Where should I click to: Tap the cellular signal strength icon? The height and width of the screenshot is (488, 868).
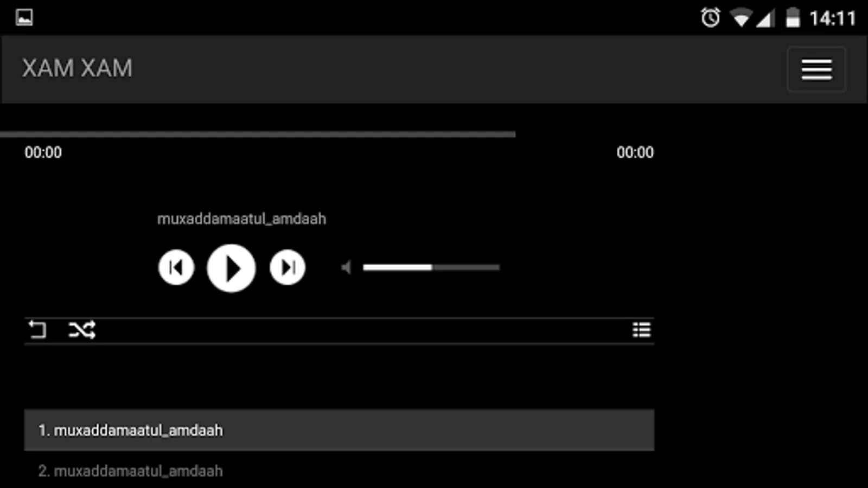tap(765, 19)
